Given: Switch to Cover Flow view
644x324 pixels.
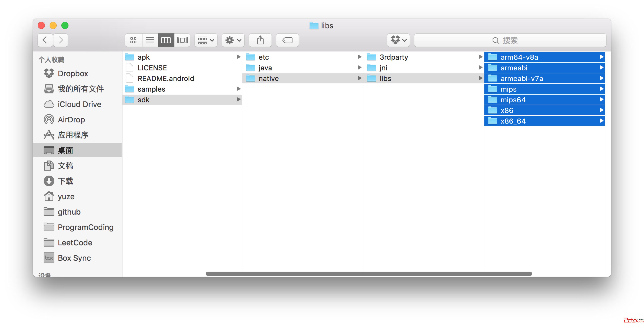Looking at the screenshot, I should tap(182, 40).
